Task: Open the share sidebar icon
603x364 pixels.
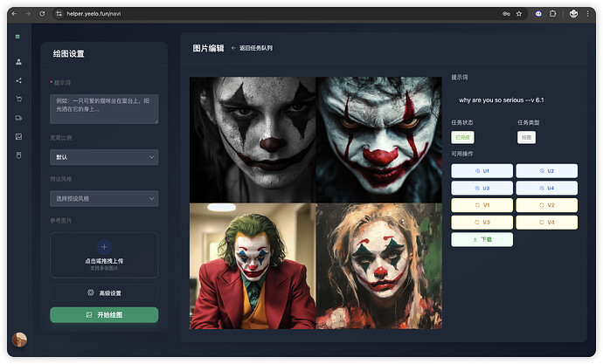Action: point(18,80)
